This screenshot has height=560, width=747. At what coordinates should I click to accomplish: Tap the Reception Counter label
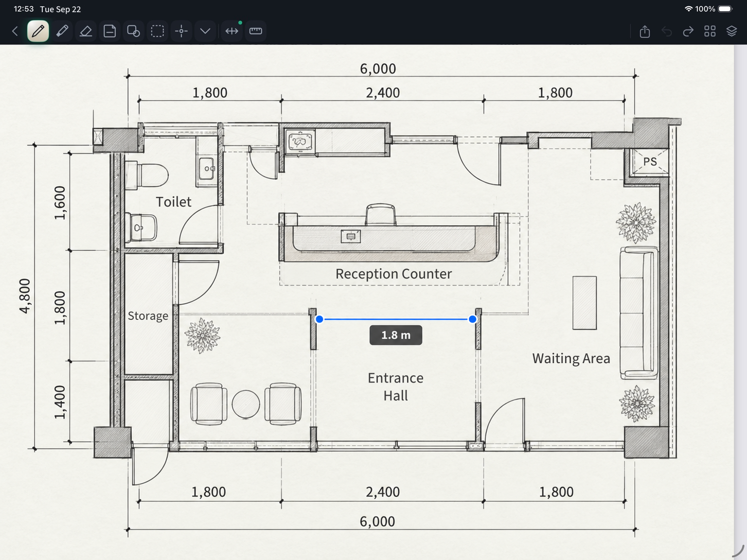click(393, 274)
